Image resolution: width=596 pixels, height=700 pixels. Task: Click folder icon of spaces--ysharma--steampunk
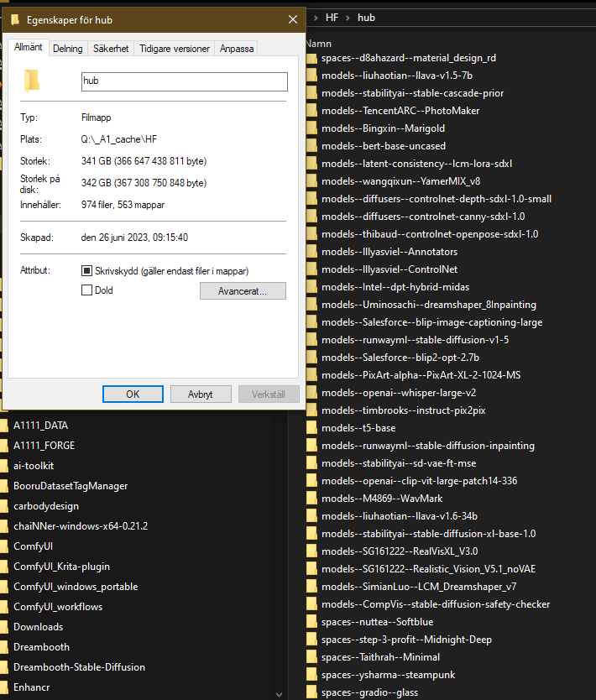point(311,675)
